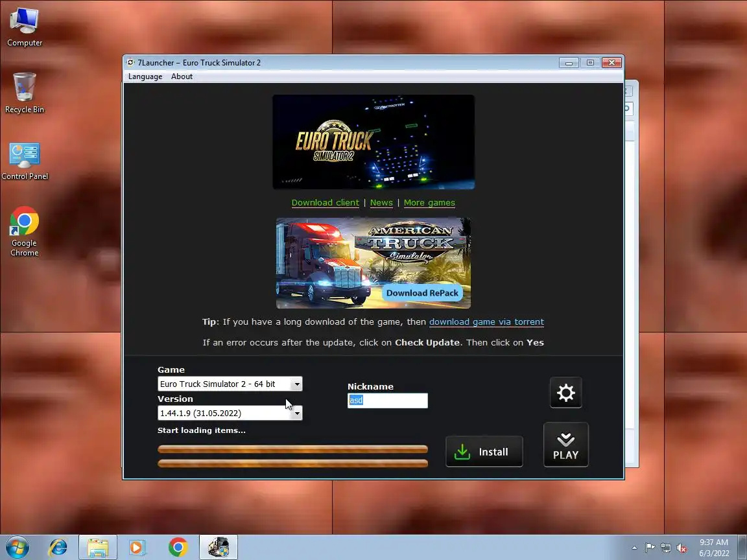The image size is (747, 560).
Task: Close the 7Launcher window
Action: point(611,63)
